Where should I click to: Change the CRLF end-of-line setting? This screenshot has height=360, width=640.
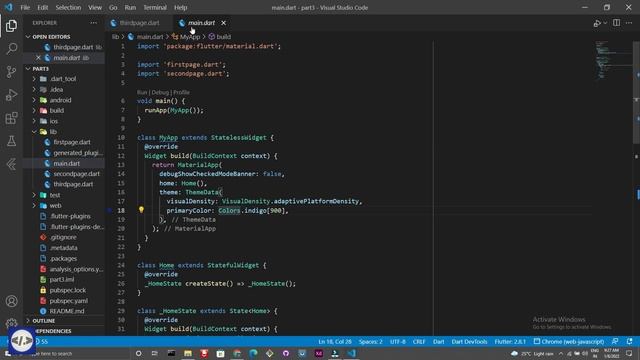point(419,341)
